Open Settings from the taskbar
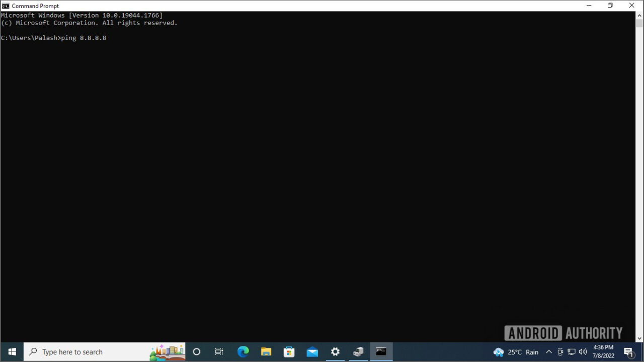The image size is (644, 362). (335, 351)
